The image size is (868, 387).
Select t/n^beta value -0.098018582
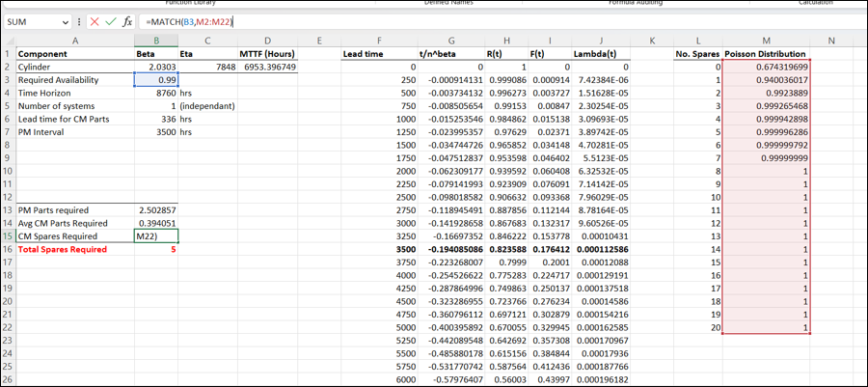[451, 198]
